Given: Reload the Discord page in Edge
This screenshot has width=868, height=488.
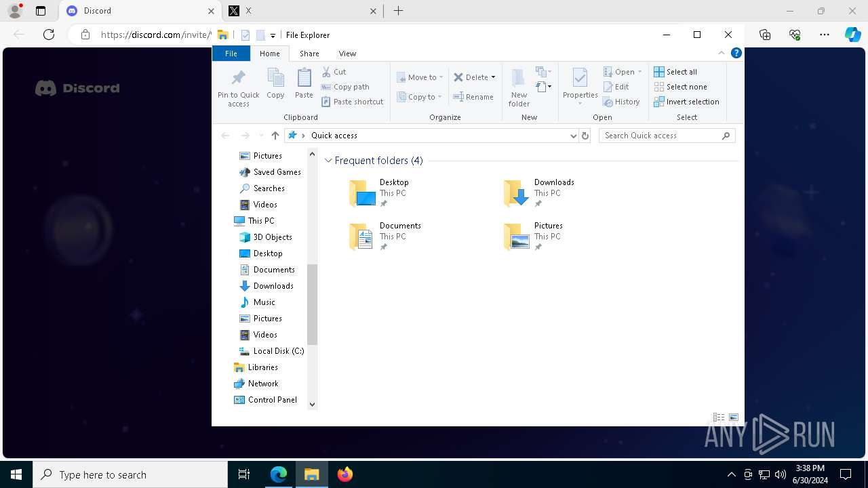Looking at the screenshot, I should (49, 35).
